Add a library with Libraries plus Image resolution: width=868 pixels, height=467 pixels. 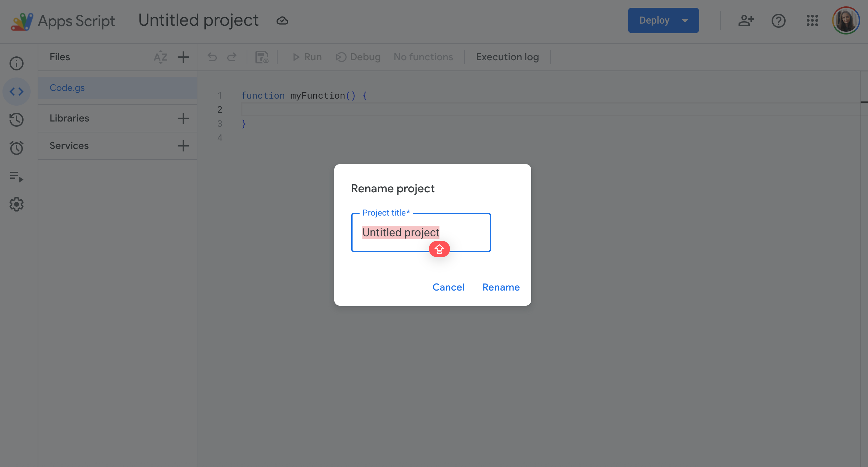click(x=183, y=118)
